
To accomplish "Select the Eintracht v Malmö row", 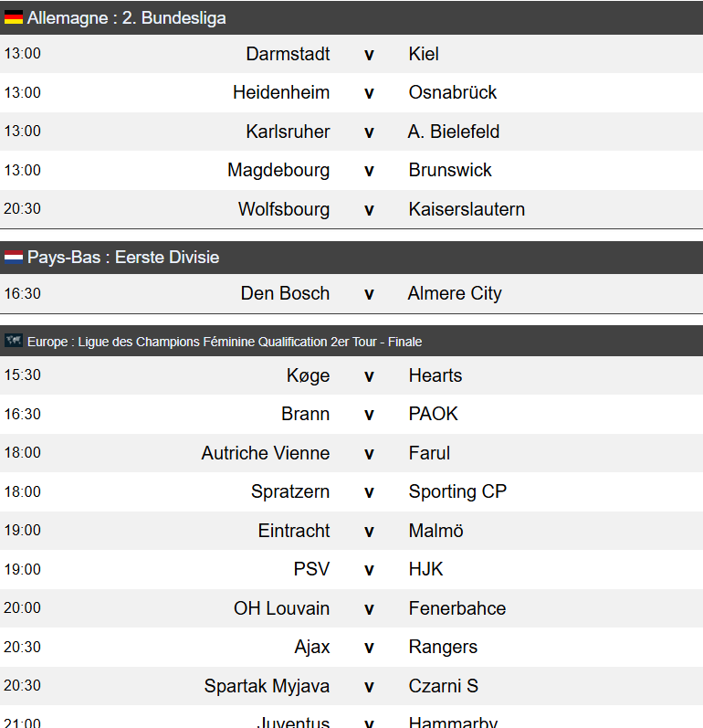I will [351, 530].
